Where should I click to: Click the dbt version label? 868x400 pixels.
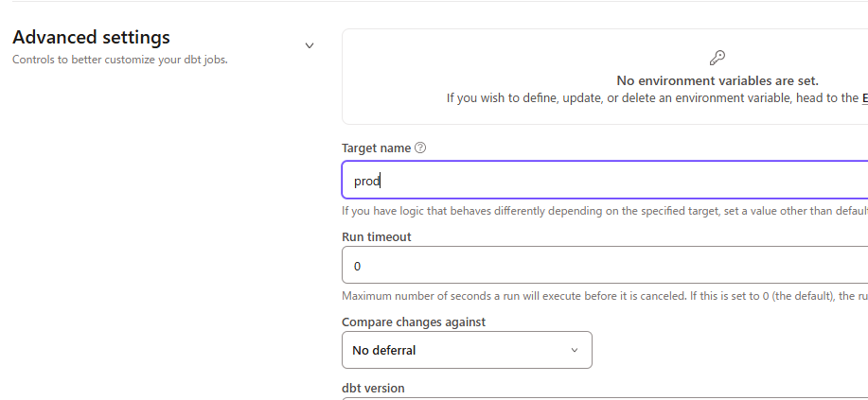point(373,388)
